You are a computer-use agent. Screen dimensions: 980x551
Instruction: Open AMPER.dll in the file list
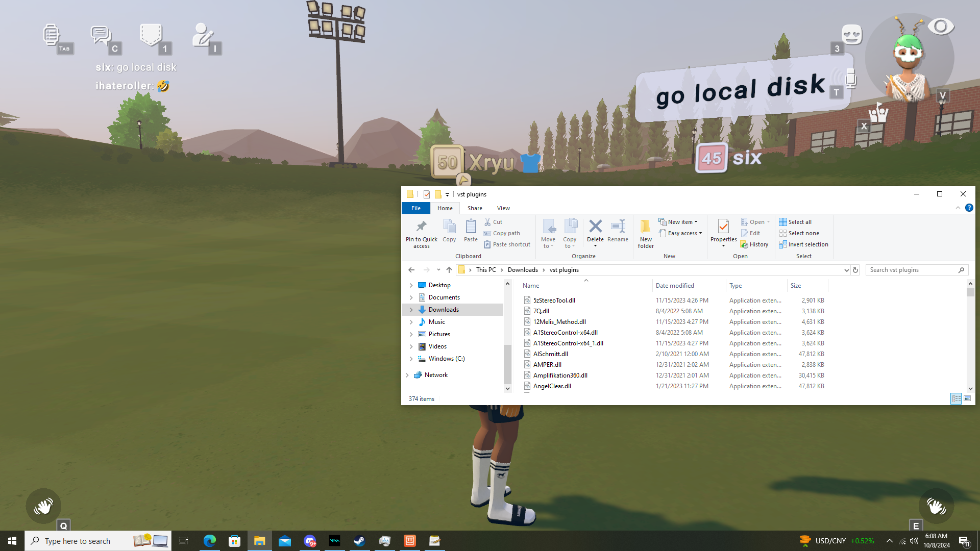tap(547, 365)
